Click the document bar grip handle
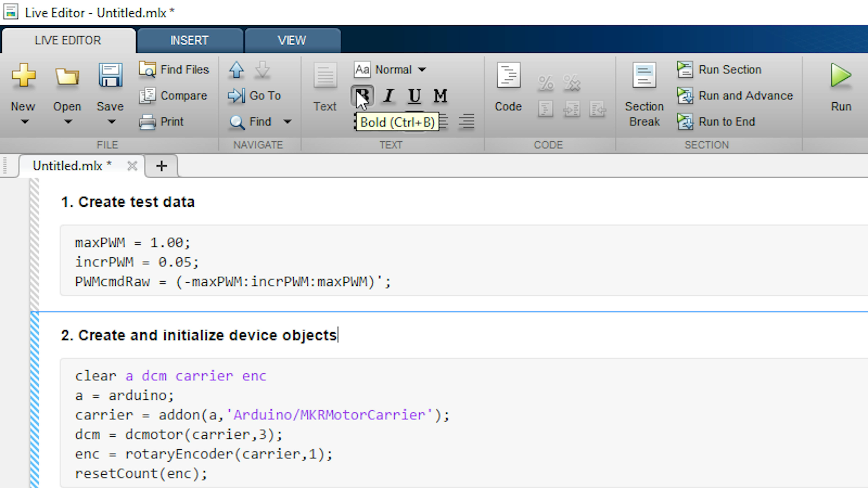868x488 pixels. (x=5, y=166)
